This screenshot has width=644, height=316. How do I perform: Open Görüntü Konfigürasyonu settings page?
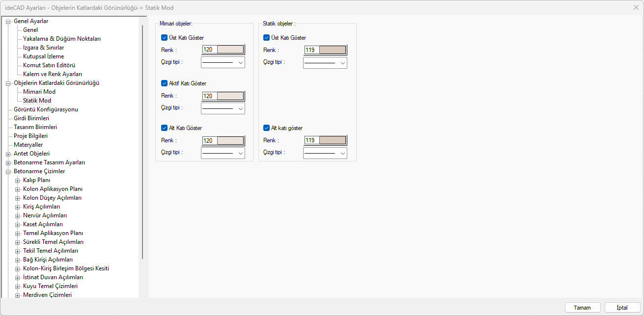click(46, 109)
